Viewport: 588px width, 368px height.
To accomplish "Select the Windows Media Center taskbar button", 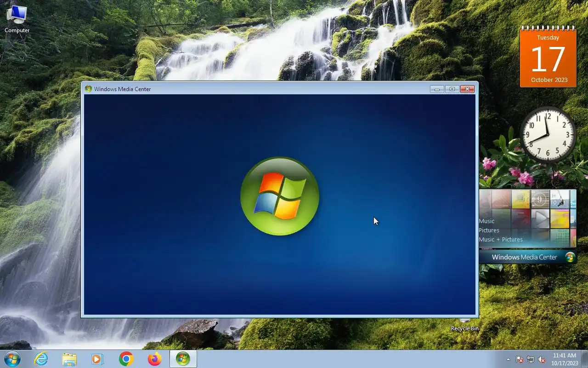I will [x=183, y=359].
